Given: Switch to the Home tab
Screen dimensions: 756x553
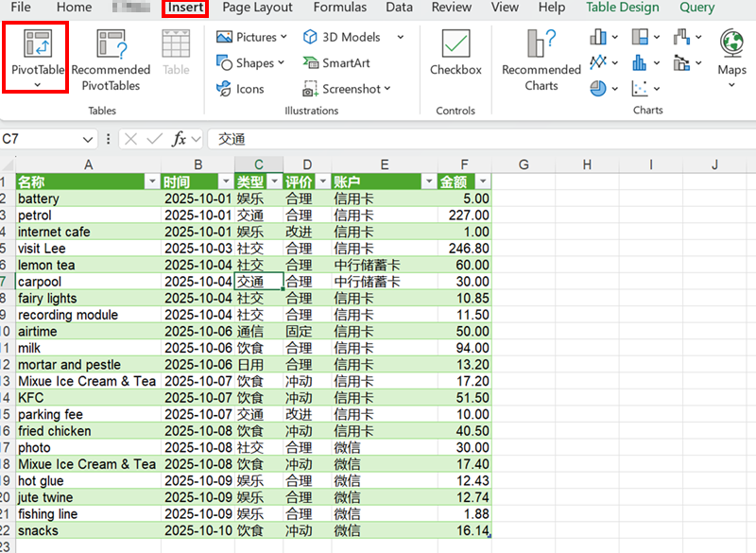Looking at the screenshot, I should point(74,8).
